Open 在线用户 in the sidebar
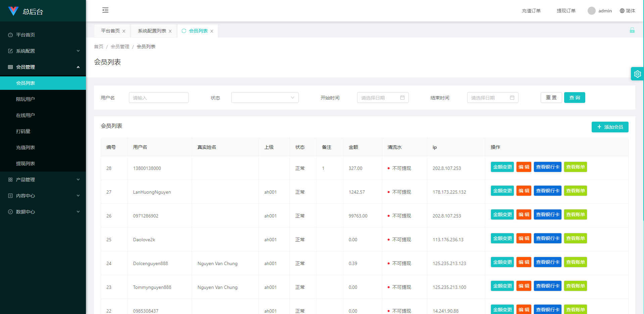The width and height of the screenshot is (644, 314). (26, 115)
